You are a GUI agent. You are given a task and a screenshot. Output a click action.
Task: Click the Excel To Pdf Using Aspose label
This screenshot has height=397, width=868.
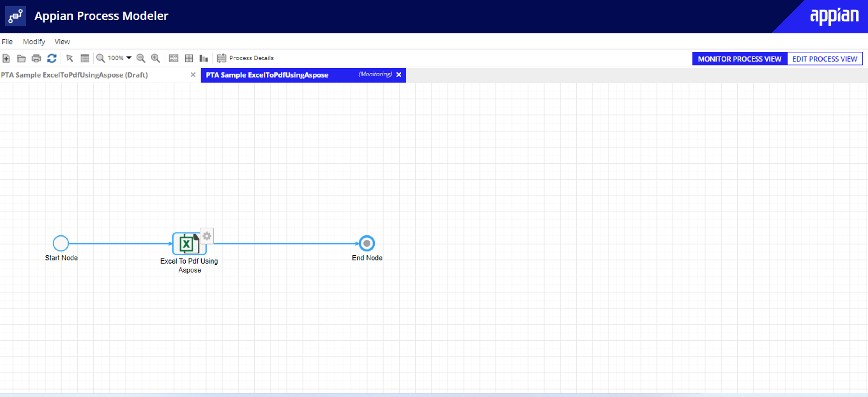click(x=189, y=265)
